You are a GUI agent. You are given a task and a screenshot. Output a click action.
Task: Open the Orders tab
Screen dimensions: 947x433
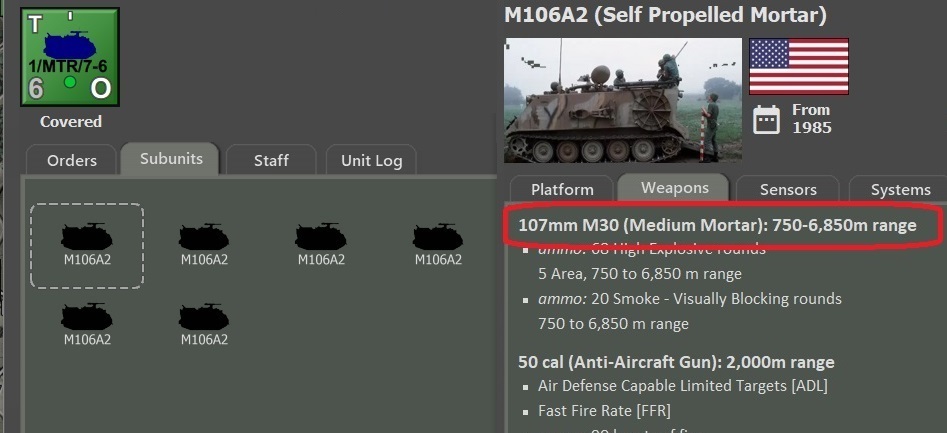pyautogui.click(x=72, y=160)
